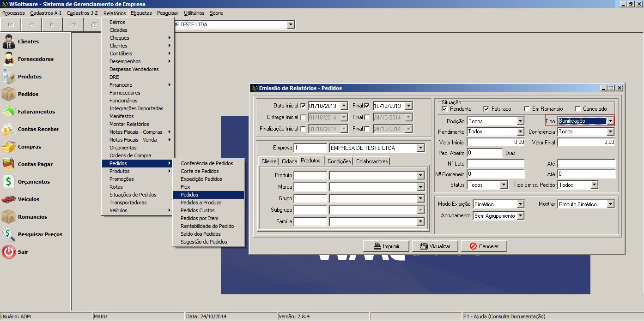Open the Modo Exibição dropdown
Screen dimensions: 644x322
tap(520, 204)
